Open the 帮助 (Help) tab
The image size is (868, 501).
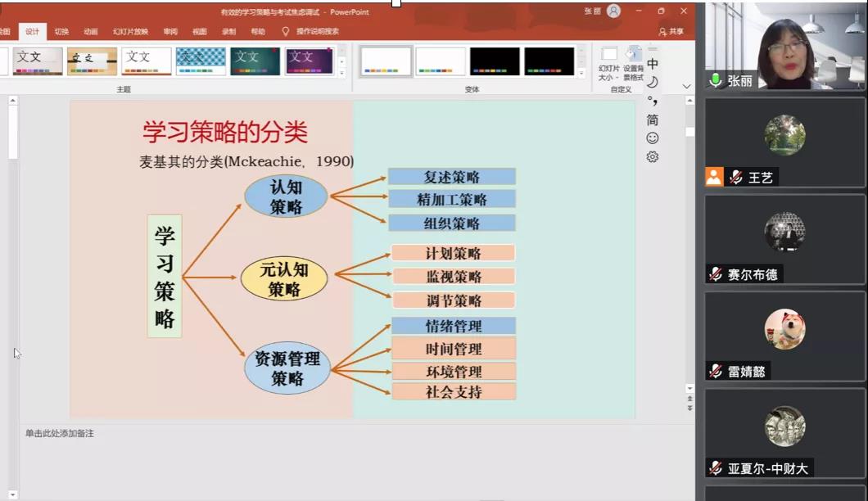tap(258, 32)
